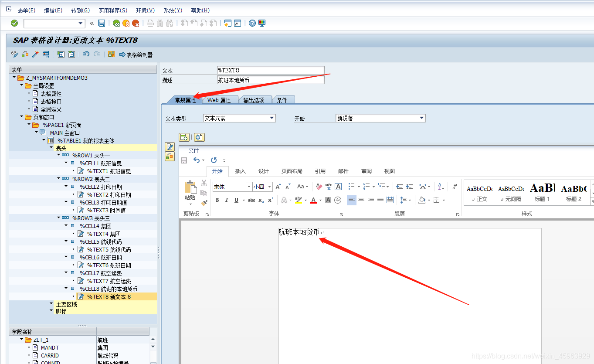Click the orange Exit icon

click(x=126, y=23)
